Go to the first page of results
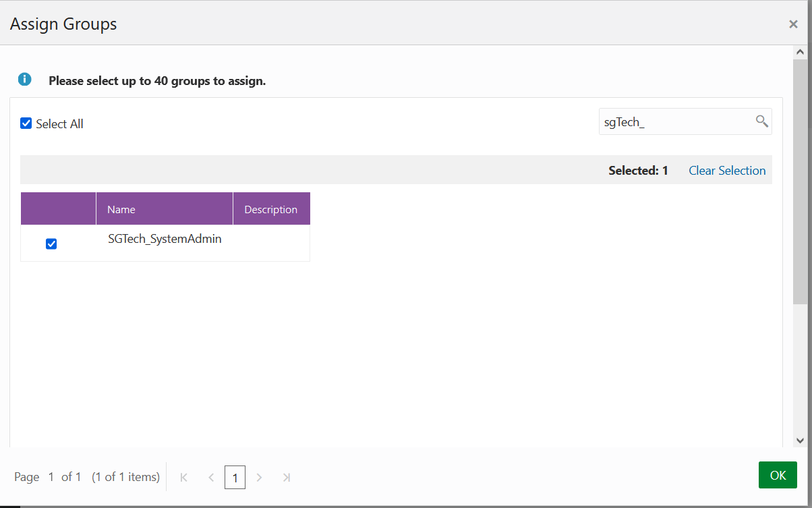This screenshot has width=812, height=508. coord(183,477)
